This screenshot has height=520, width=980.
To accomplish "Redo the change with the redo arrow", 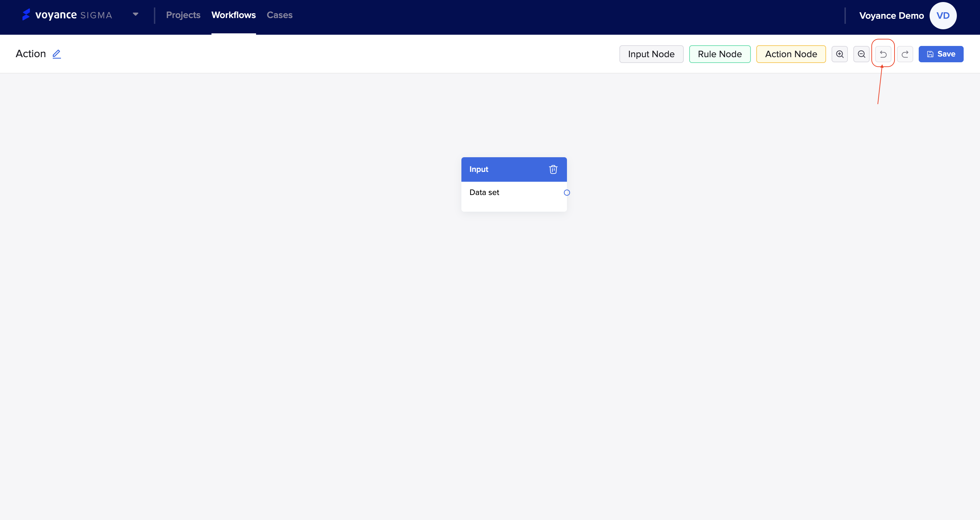I will pos(905,54).
